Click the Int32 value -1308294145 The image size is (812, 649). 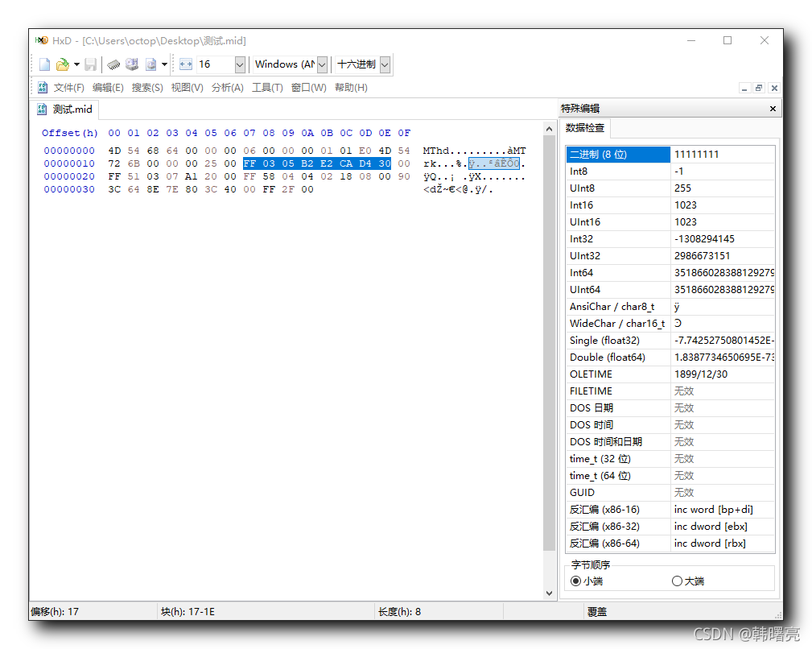point(704,239)
